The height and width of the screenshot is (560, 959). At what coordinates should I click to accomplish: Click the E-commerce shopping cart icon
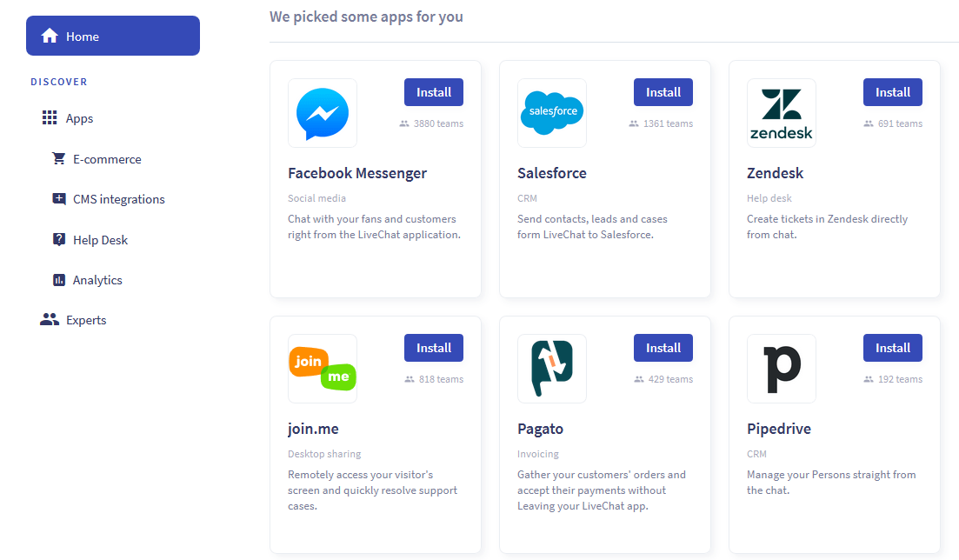(x=59, y=158)
